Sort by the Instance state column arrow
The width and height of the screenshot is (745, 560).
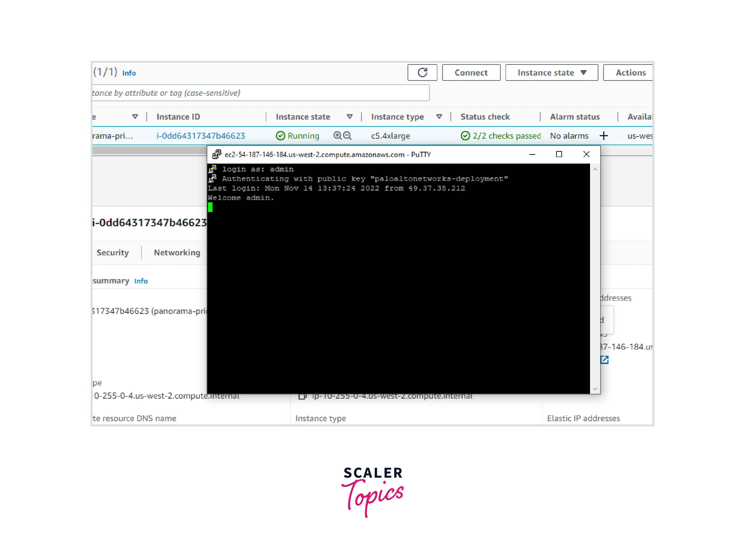(x=349, y=117)
